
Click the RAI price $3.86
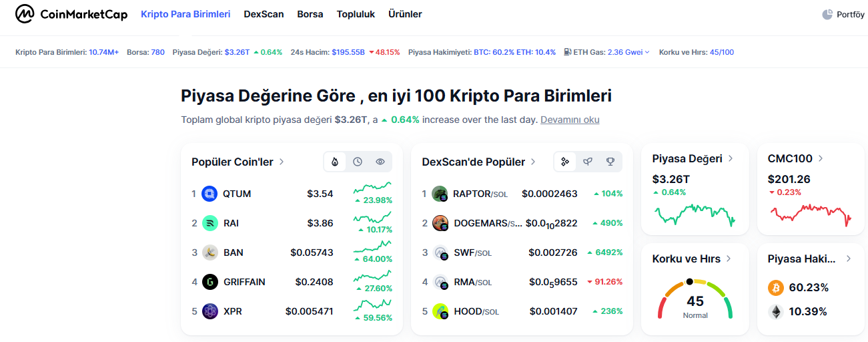tap(320, 223)
